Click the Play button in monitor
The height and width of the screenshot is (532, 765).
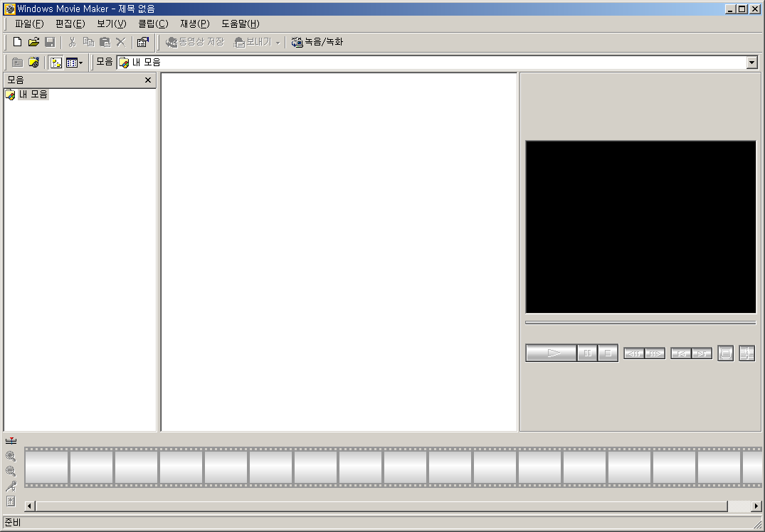coord(552,353)
